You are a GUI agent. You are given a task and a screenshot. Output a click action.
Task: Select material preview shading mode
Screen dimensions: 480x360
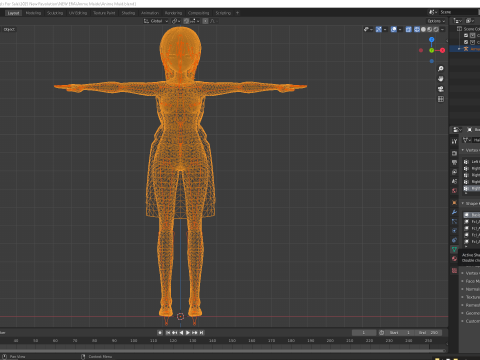pos(430,29)
